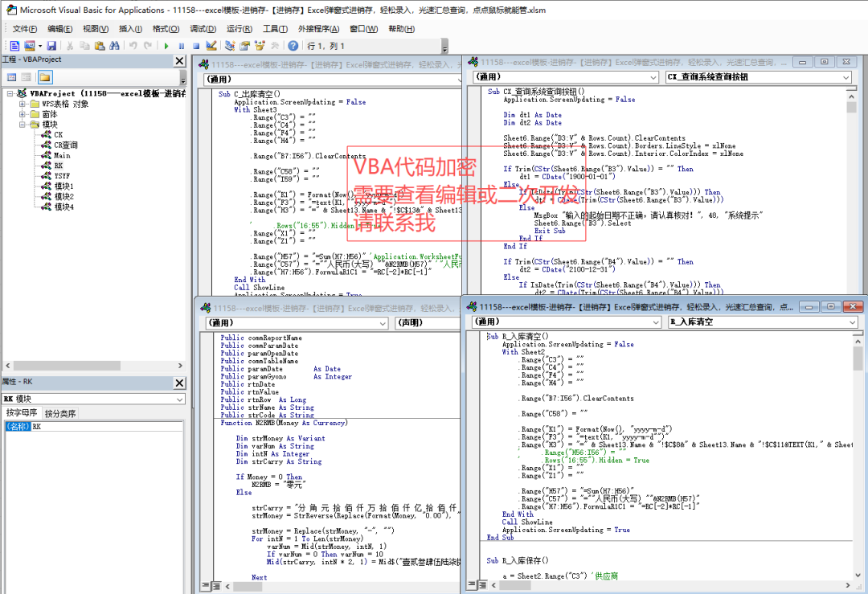Select 模块2 in the project tree
This screenshot has height=594, width=868.
click(63, 196)
